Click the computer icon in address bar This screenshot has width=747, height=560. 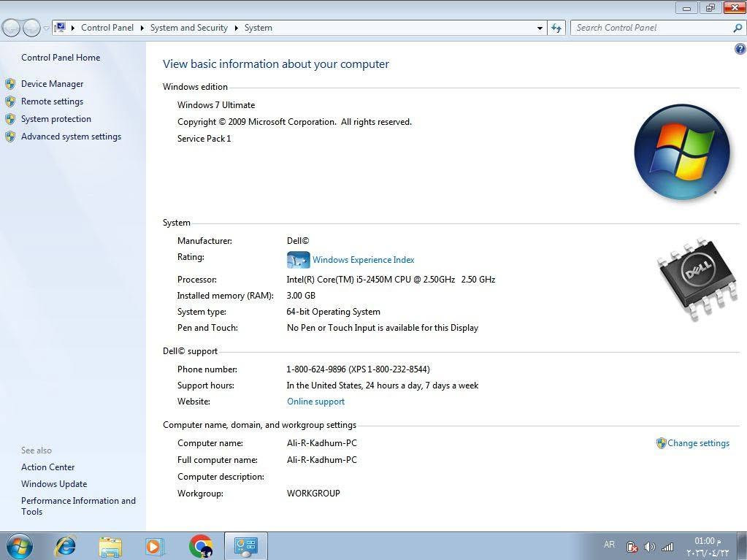[x=60, y=27]
